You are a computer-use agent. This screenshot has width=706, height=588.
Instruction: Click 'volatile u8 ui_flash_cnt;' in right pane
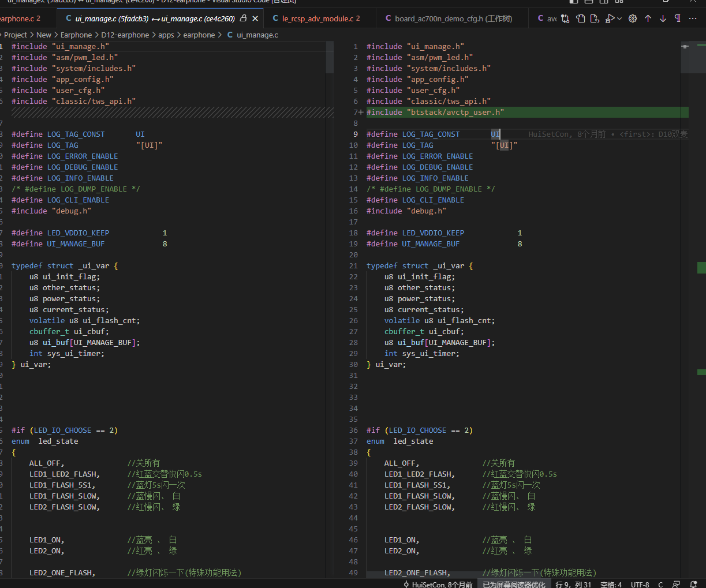coord(439,320)
